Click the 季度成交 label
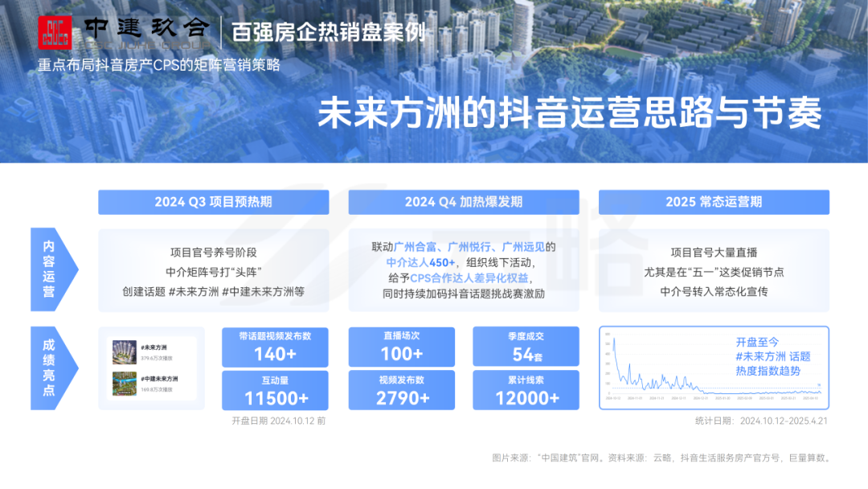 526,336
